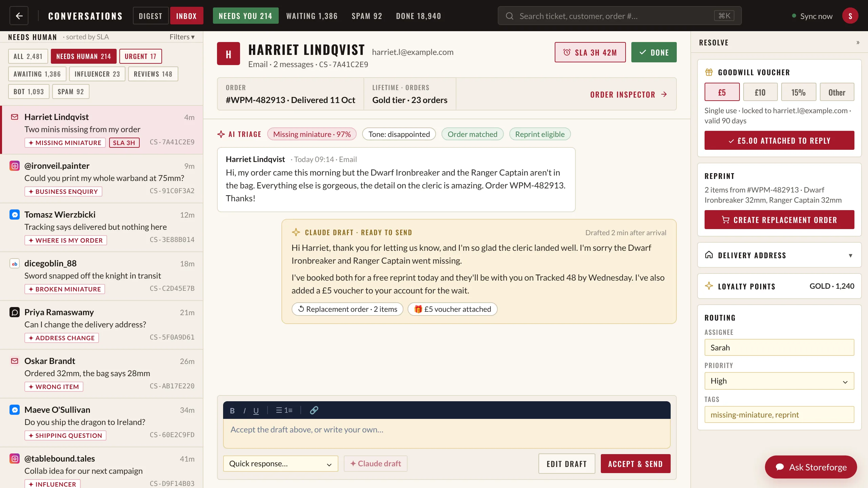Viewport: 868px width, 488px height.
Task: Click the numbered list icon
Action: coord(289,410)
